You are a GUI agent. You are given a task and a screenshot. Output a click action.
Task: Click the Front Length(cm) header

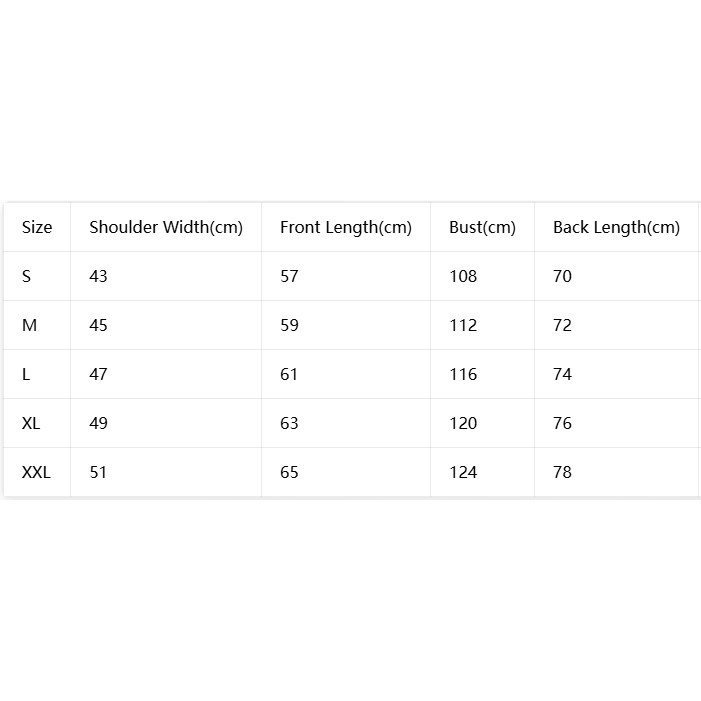point(346,227)
